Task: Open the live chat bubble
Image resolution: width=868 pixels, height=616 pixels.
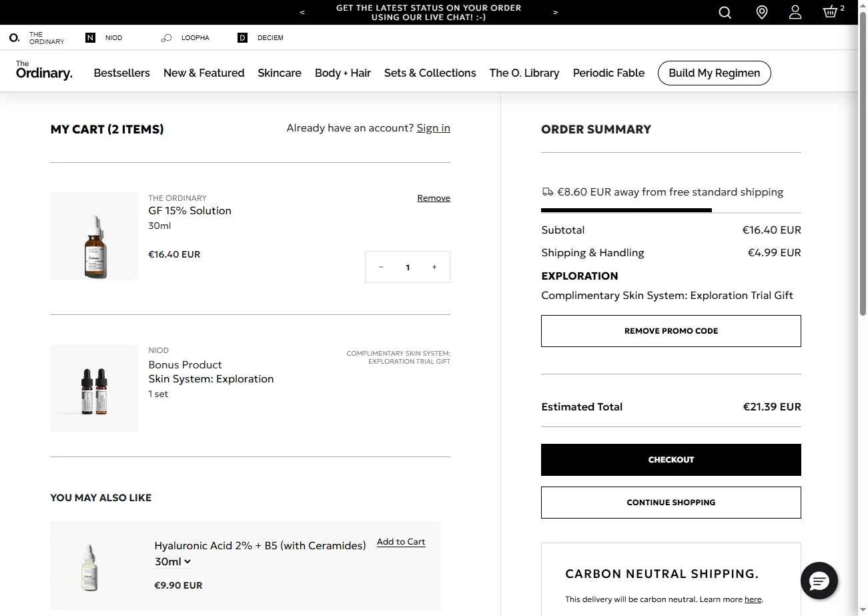Action: (819, 581)
